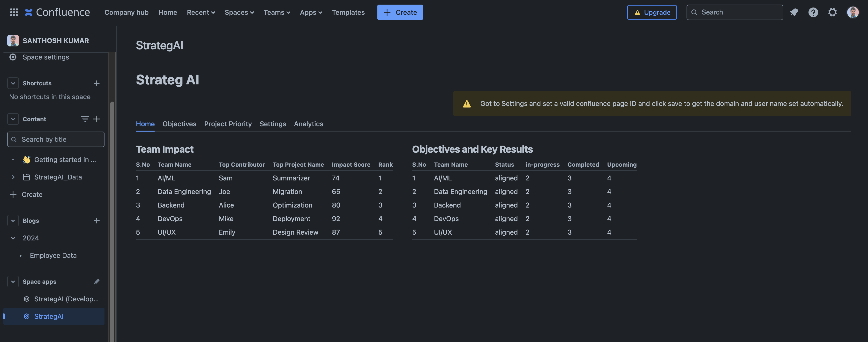The image size is (868, 342).
Task: Open the help question mark icon
Action: click(x=813, y=13)
